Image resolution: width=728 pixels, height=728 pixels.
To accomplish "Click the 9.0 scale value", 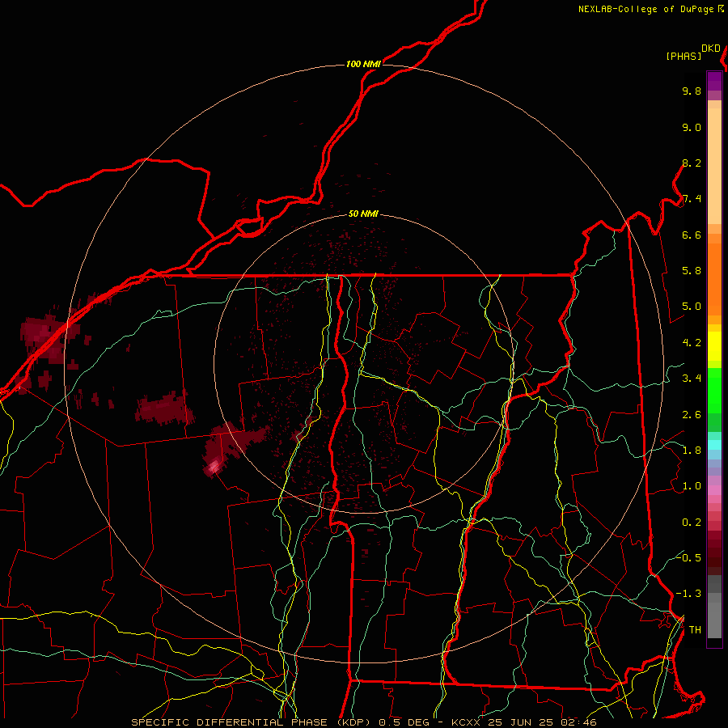I will tap(692, 127).
